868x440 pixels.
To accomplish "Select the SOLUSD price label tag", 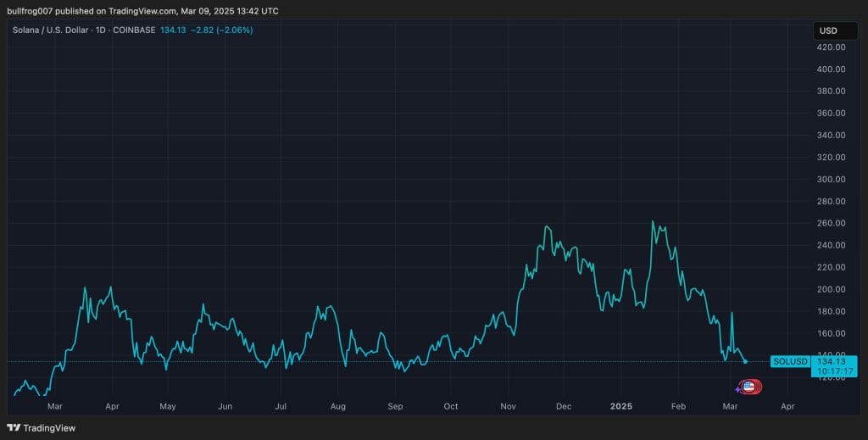I will tap(790, 361).
